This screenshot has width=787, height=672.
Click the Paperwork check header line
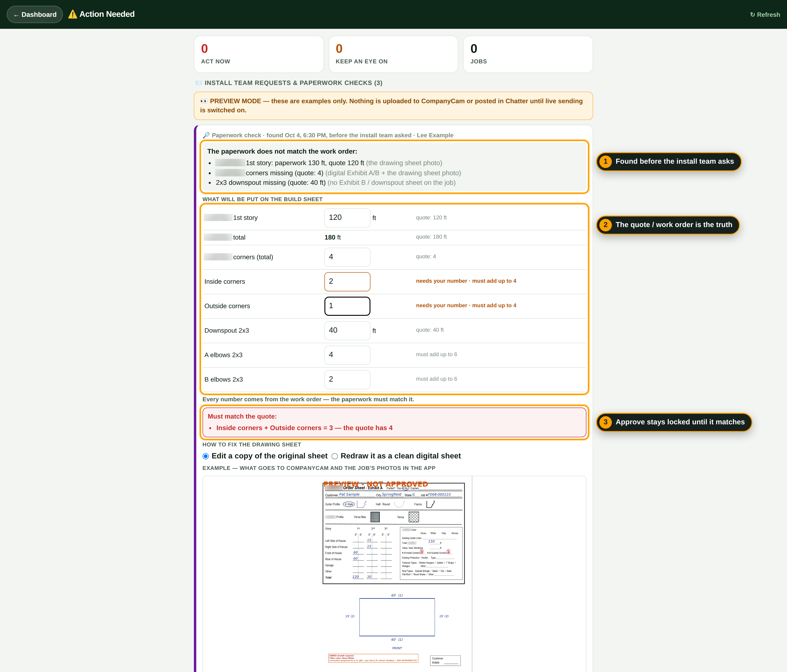[x=328, y=135]
